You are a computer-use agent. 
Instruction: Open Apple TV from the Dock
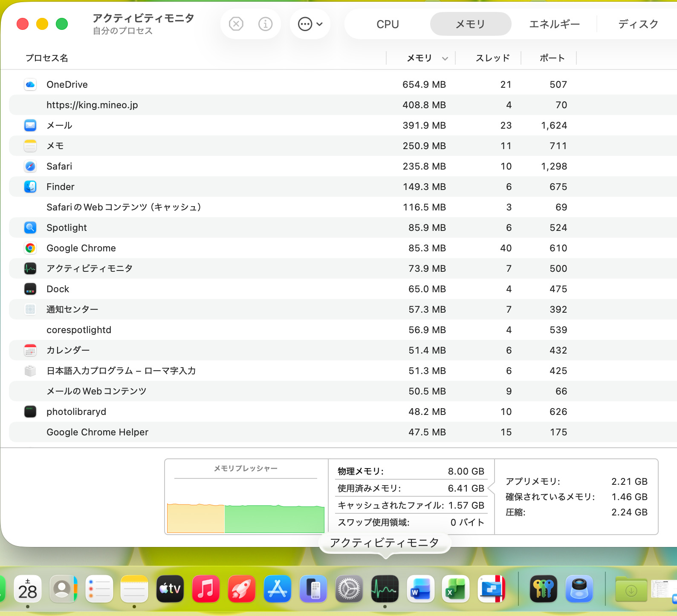(170, 589)
